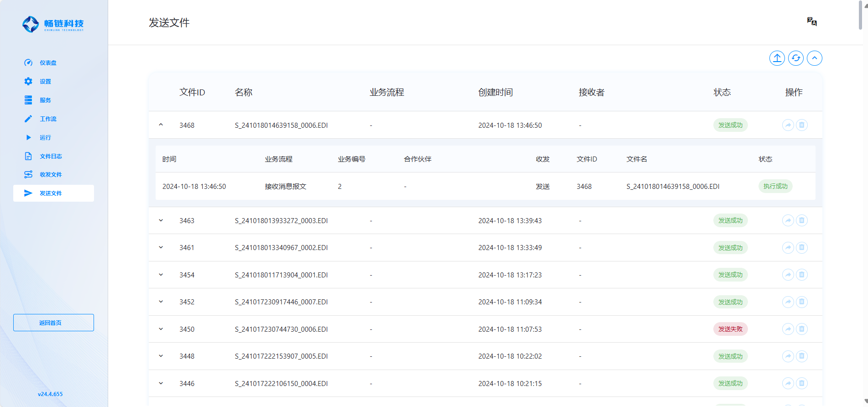The width and height of the screenshot is (868, 407).
Task: Open 文件日志 file log page
Action: click(51, 156)
